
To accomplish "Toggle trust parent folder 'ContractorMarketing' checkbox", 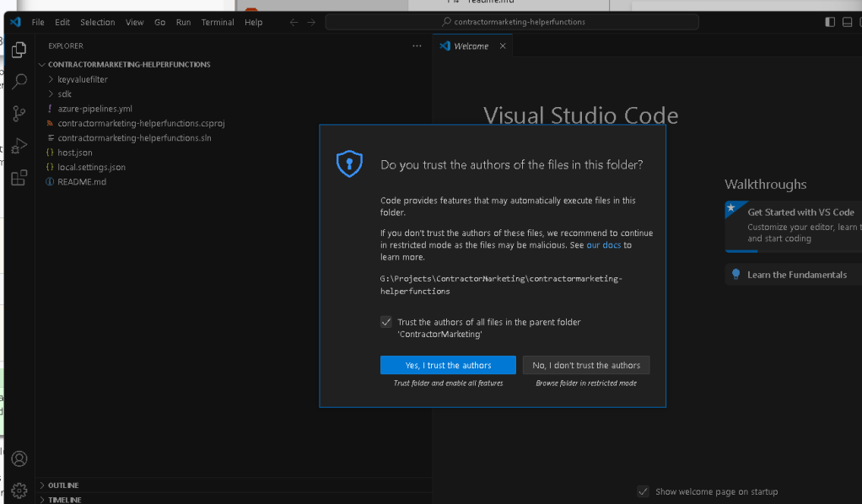I will [x=386, y=322].
